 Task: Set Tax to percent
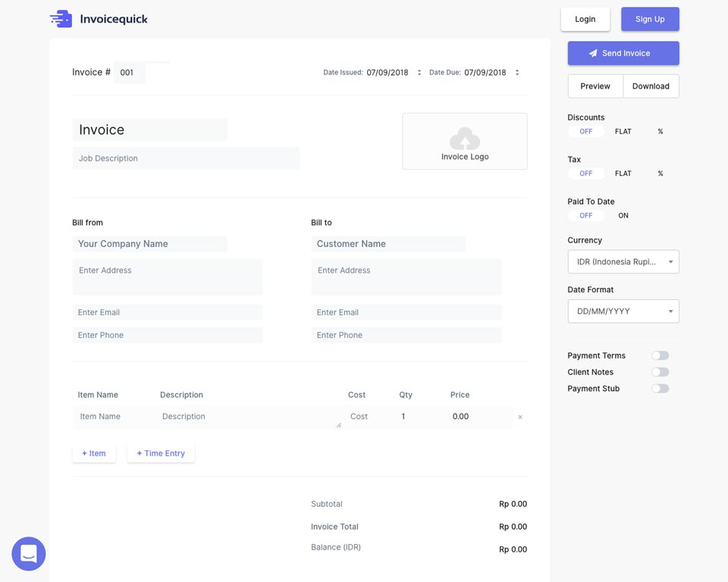point(661,173)
